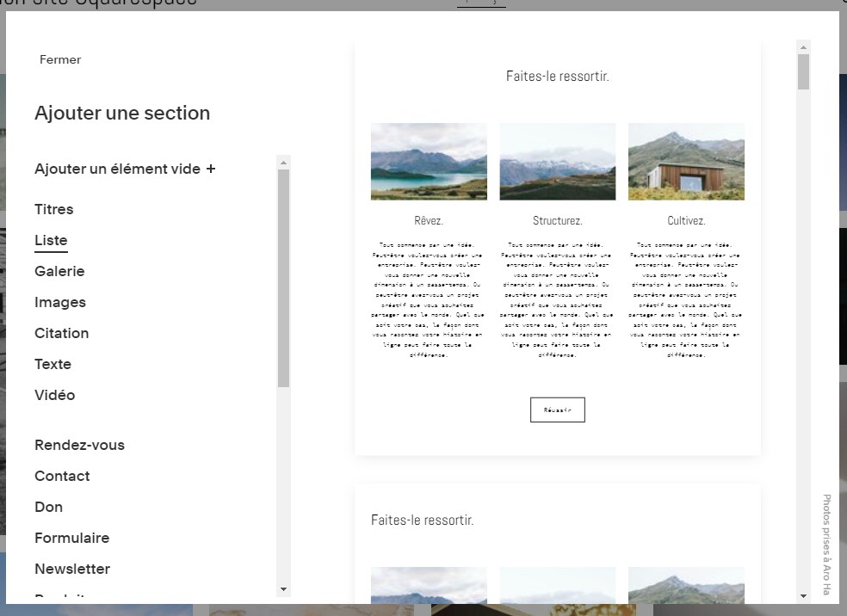Open the Texte category

click(53, 364)
